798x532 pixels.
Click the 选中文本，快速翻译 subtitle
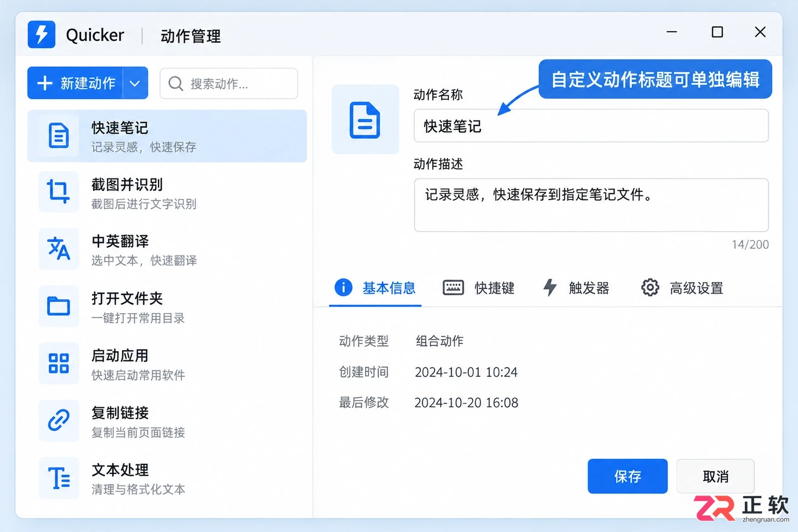coord(144,260)
